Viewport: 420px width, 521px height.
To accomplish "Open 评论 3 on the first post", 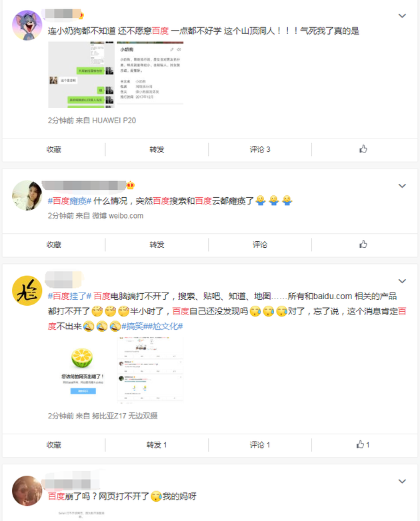I will [x=260, y=149].
